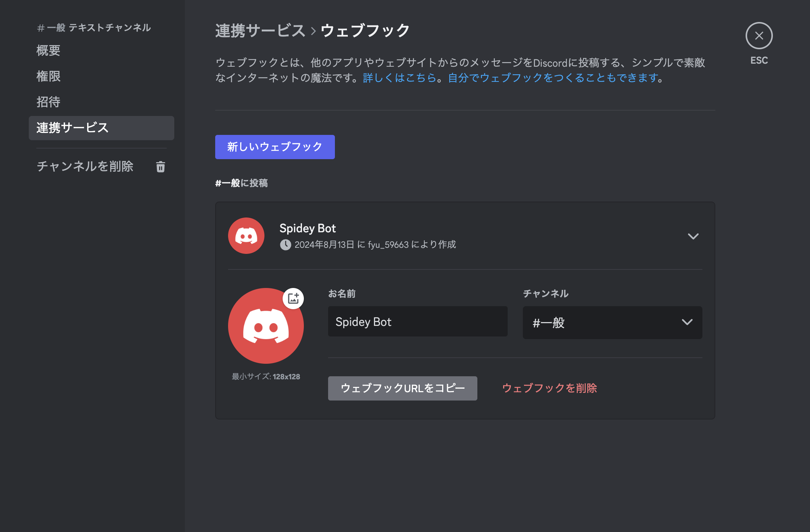Open the 招待 settings section
This screenshot has height=532, width=810.
(x=48, y=102)
